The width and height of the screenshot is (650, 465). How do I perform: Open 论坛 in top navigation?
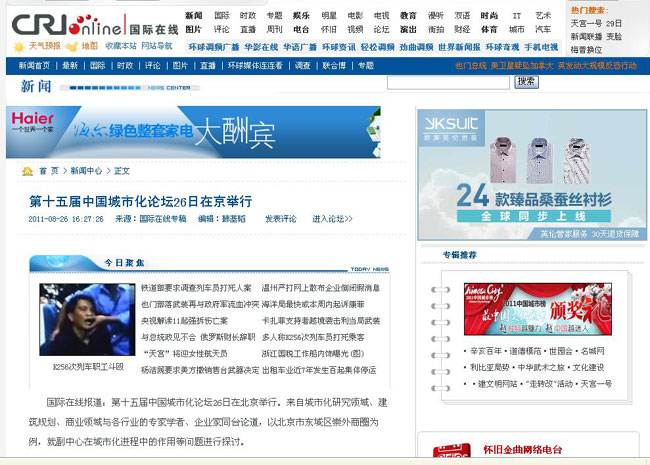[x=381, y=29]
